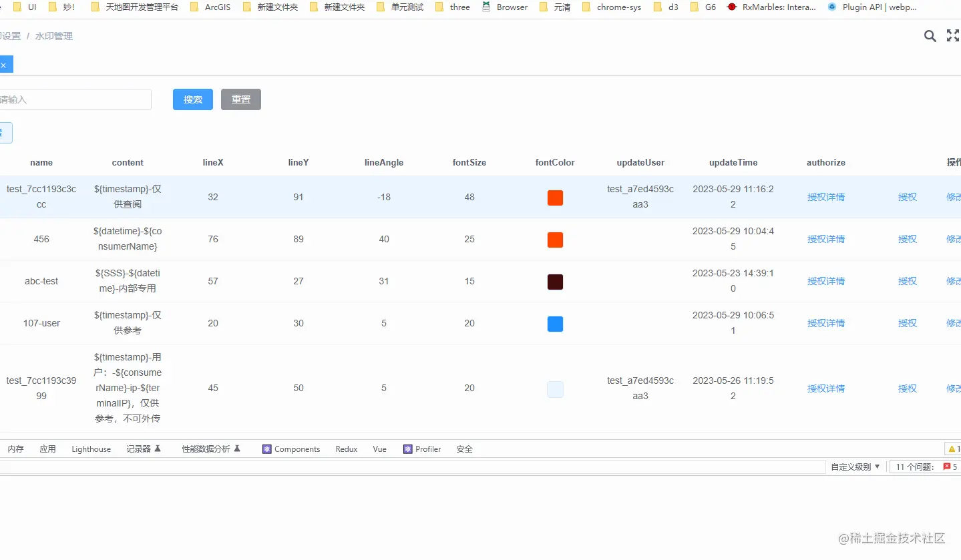Image resolution: width=961 pixels, height=560 pixels.
Task: Open 授权详情 for the abc-test row
Action: [x=826, y=281]
